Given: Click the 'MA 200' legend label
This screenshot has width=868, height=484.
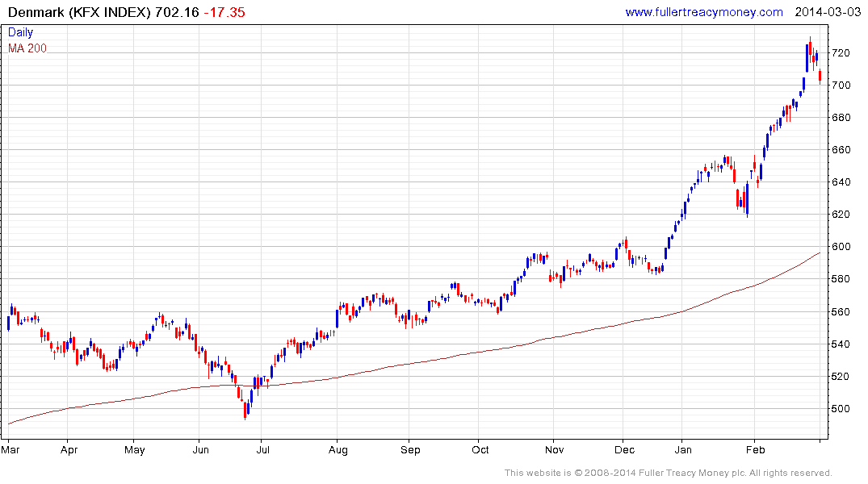Looking at the screenshot, I should pos(27,48).
